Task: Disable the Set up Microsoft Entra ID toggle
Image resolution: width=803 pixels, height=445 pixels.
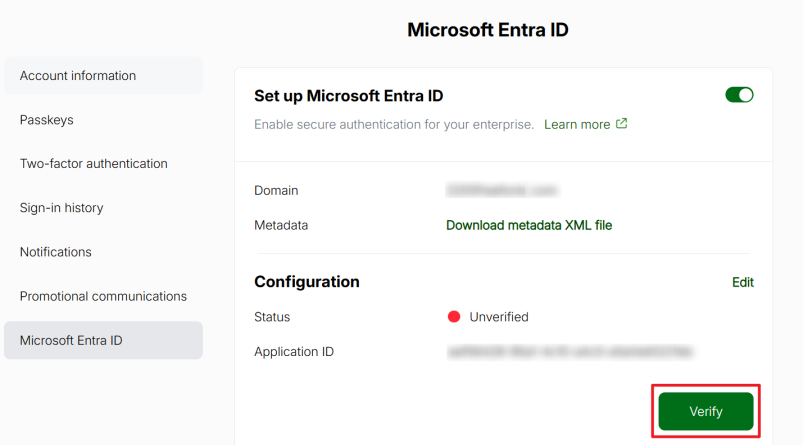Action: click(739, 95)
